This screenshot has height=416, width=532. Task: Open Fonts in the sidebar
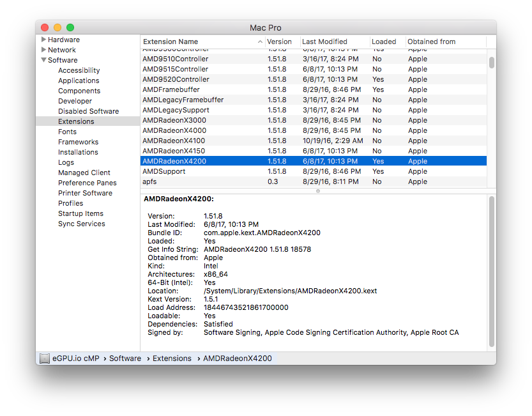click(x=67, y=132)
